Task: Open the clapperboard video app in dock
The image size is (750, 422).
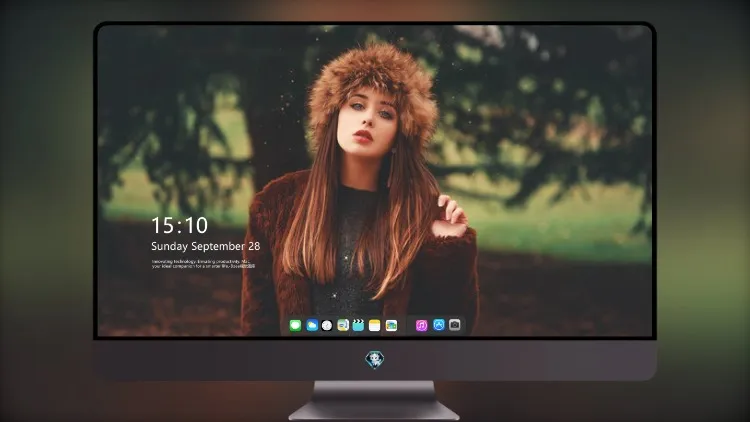Action: 358,325
